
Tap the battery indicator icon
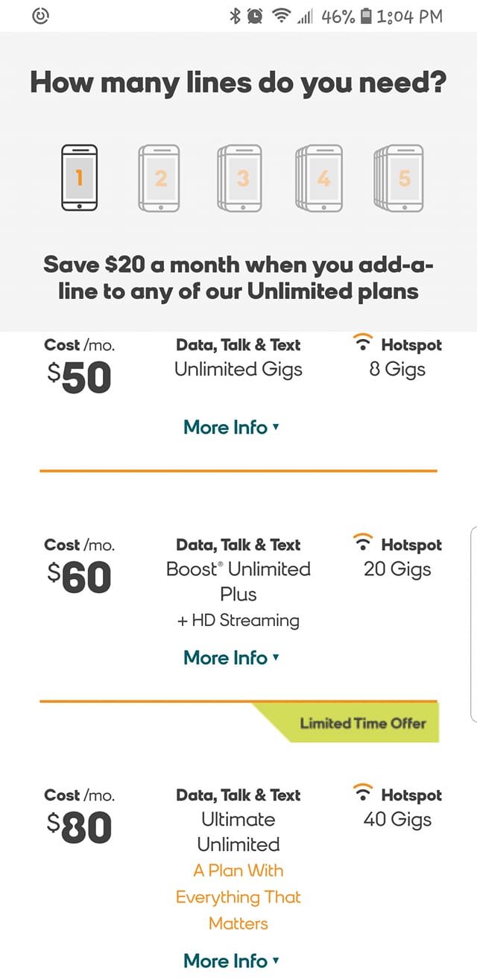(365, 16)
